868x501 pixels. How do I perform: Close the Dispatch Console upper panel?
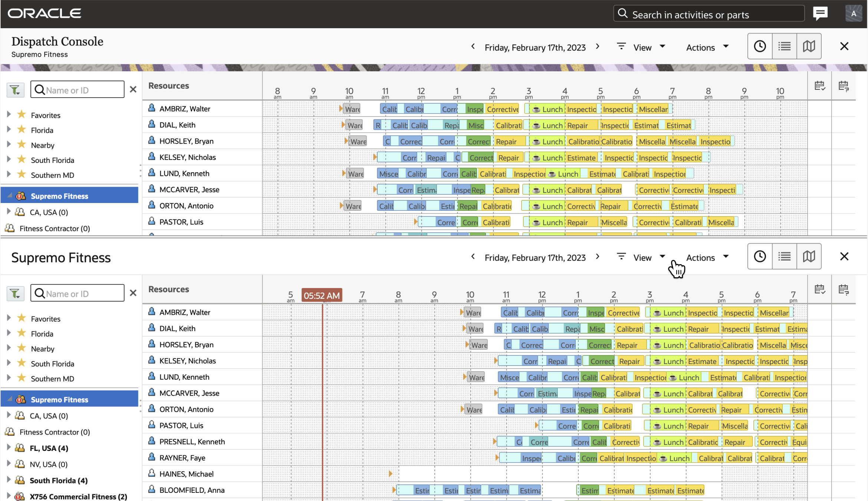click(x=844, y=46)
